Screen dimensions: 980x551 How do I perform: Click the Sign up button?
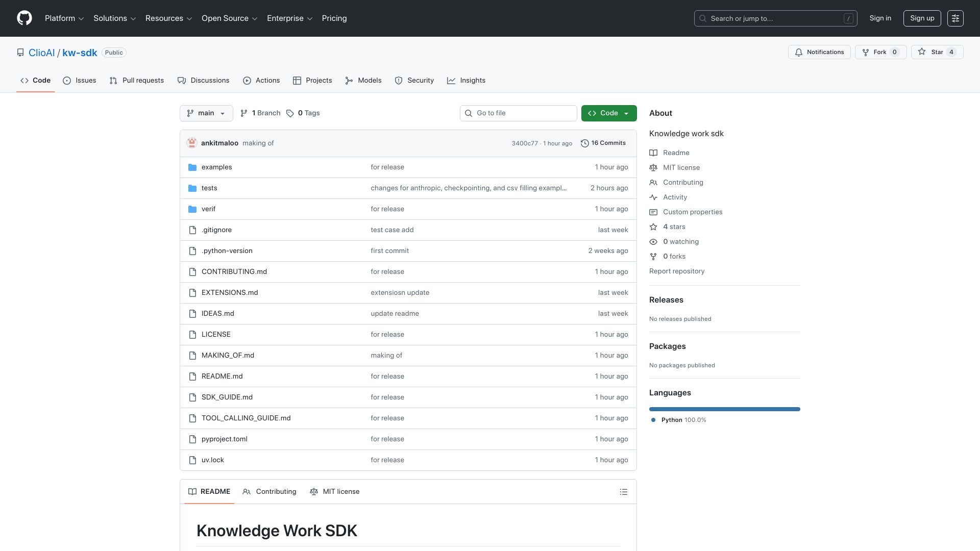click(x=922, y=18)
